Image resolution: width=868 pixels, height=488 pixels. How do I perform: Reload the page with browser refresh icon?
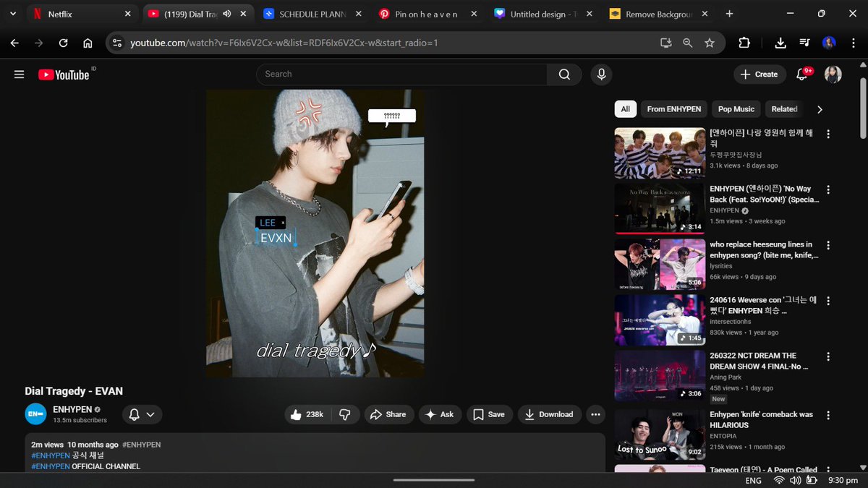click(63, 43)
